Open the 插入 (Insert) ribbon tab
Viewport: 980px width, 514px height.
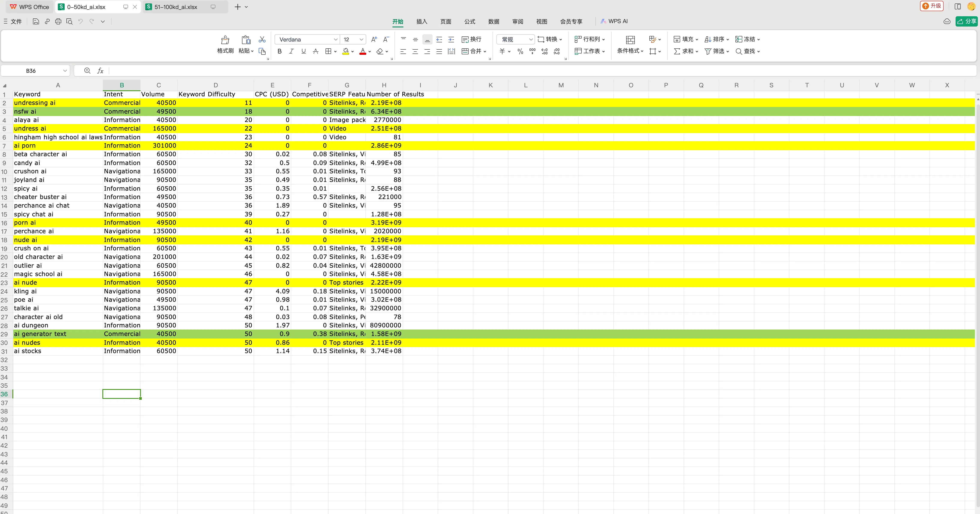pos(421,22)
